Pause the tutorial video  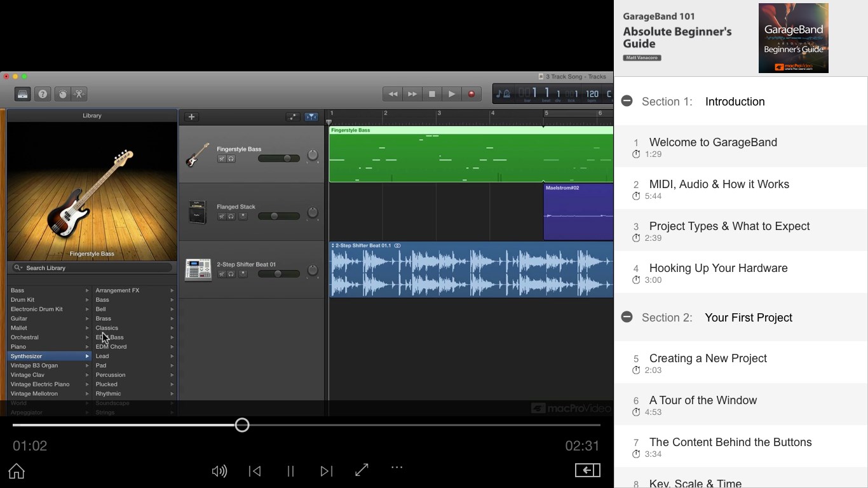[x=290, y=471]
